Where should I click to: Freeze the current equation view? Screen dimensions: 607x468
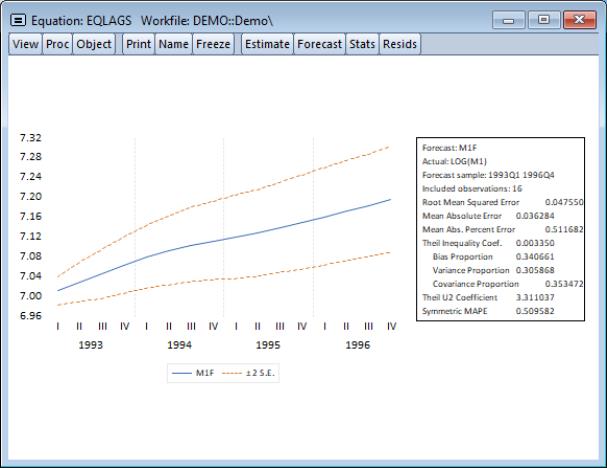coord(214,44)
